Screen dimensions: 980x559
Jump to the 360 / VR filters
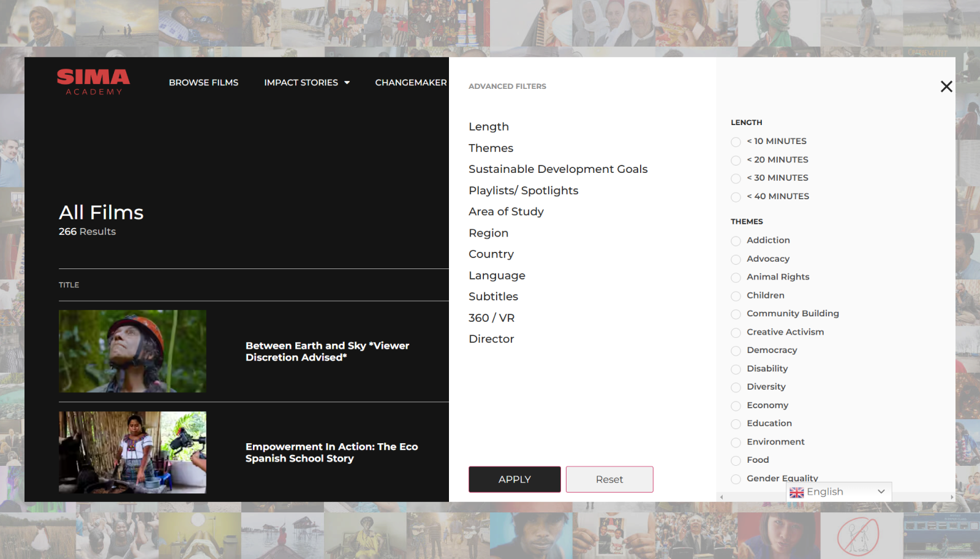491,318
